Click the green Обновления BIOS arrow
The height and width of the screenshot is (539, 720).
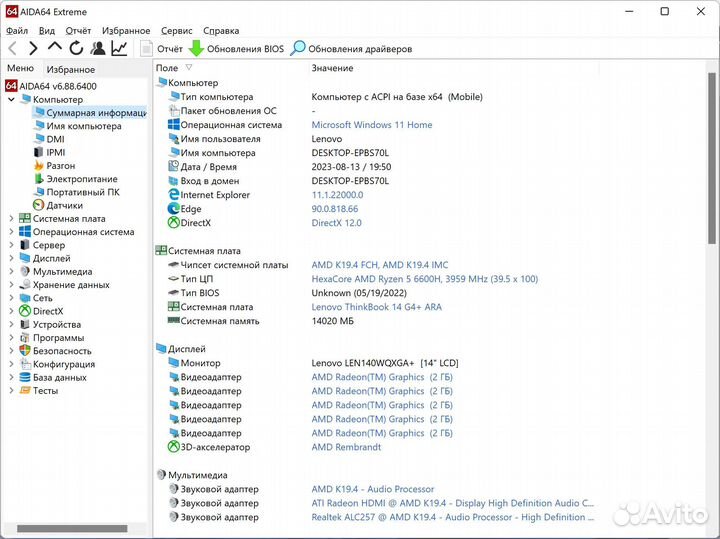coord(196,49)
